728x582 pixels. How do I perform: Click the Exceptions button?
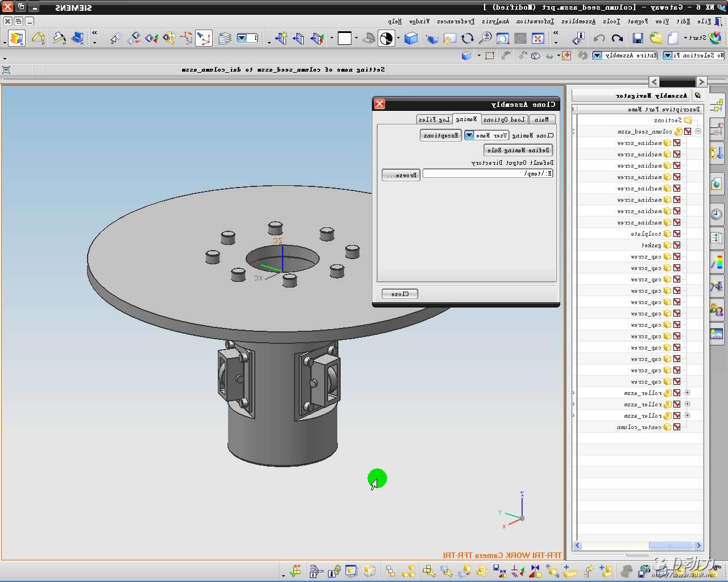point(441,135)
